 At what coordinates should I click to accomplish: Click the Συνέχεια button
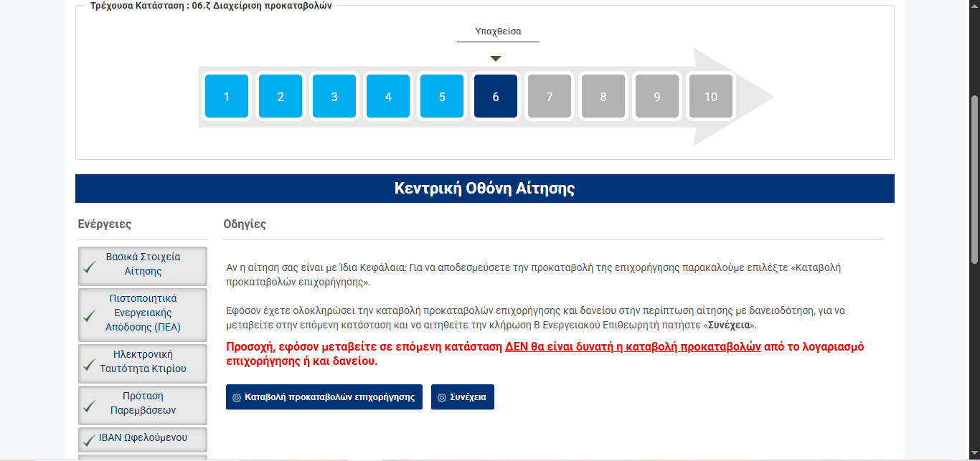tap(463, 397)
